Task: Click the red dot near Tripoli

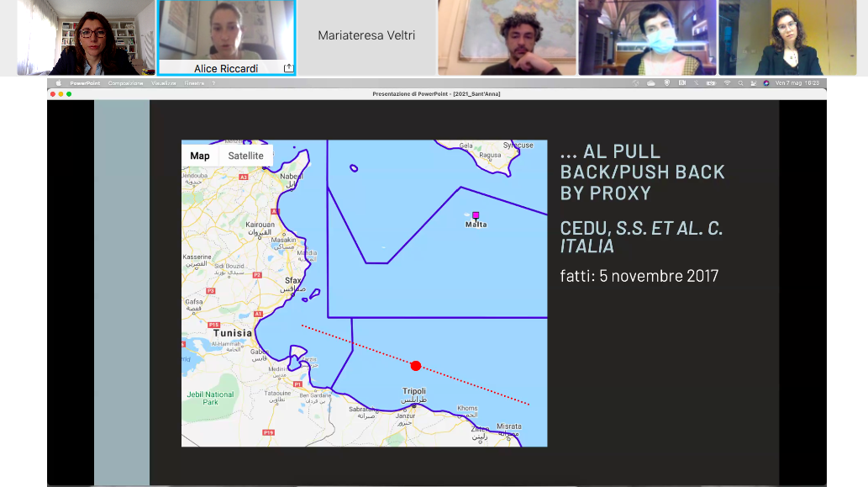Action: point(415,366)
